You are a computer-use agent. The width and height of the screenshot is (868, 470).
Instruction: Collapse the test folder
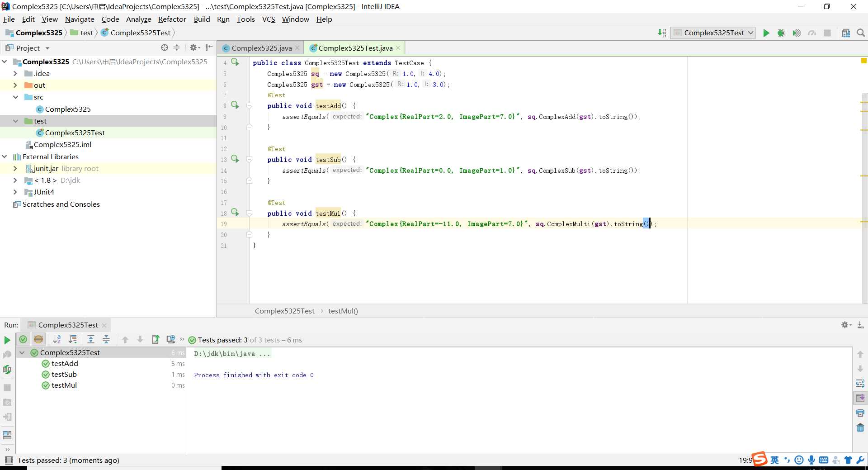point(15,121)
